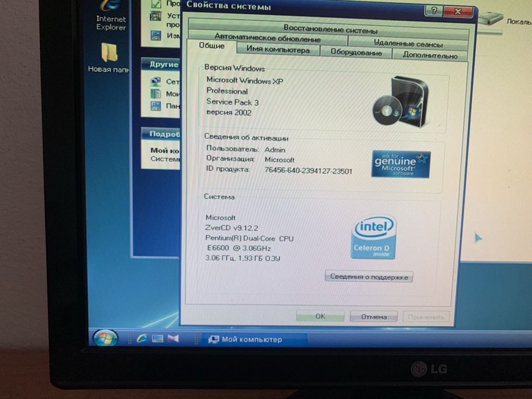Screen dimensions: 532x399
Task: Click the "?" help button in the title bar
Action: (434, 11)
